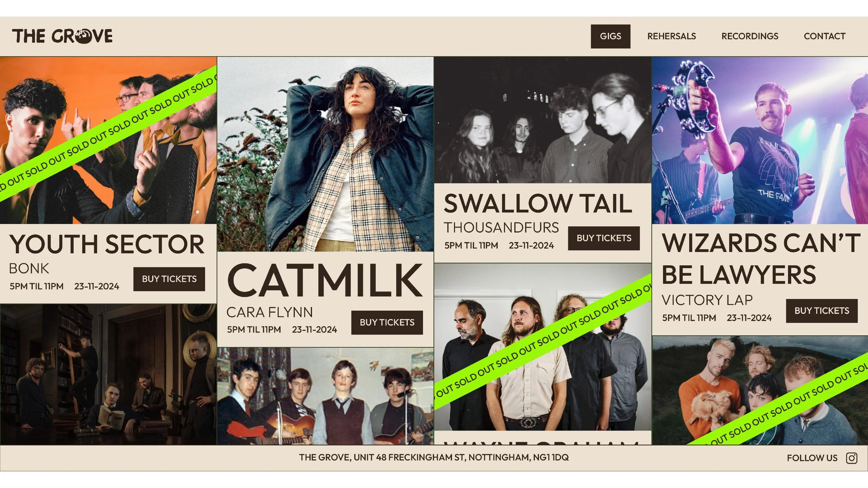Click the Catmilk gig title
The width and height of the screenshot is (868, 488).
(x=325, y=280)
